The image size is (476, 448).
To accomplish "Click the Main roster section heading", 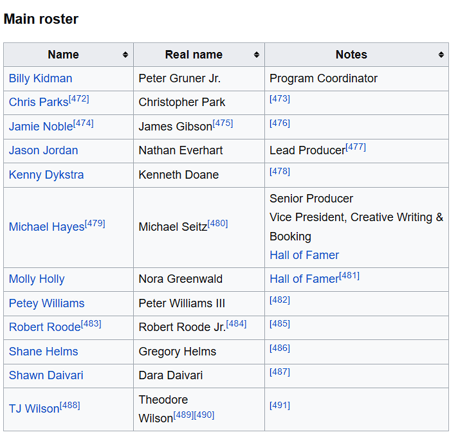I will (41, 19).
